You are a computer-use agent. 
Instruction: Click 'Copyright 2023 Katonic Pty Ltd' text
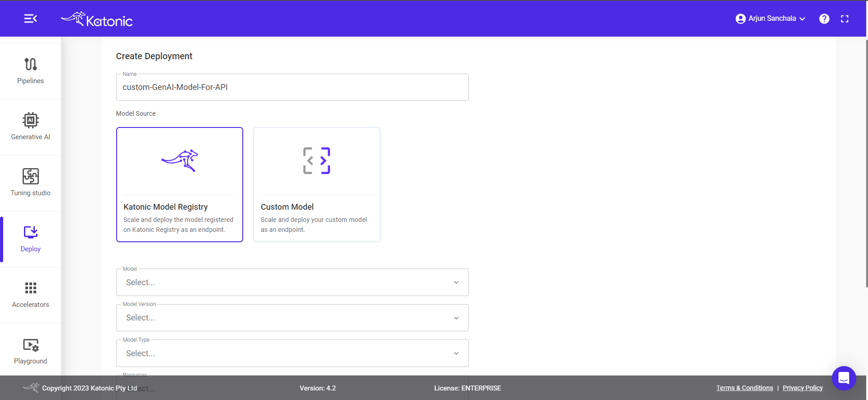(90, 388)
